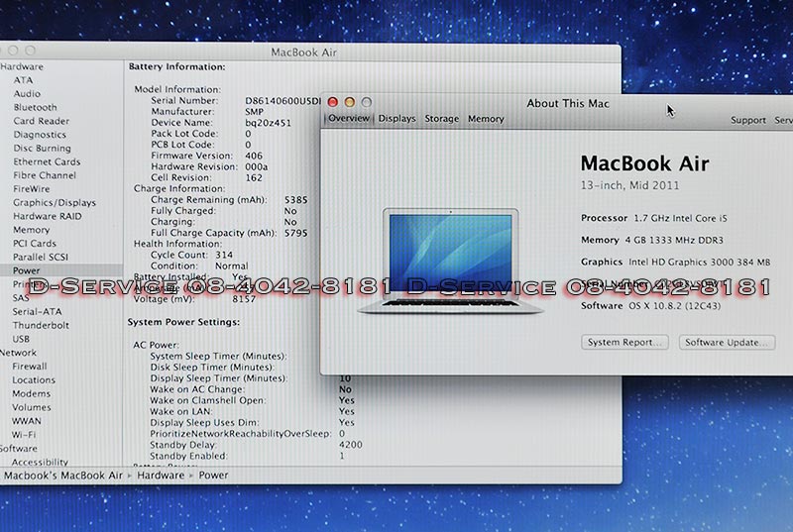The image size is (793, 532).
Task: Click the MacBook Air window title bar
Action: tap(303, 53)
